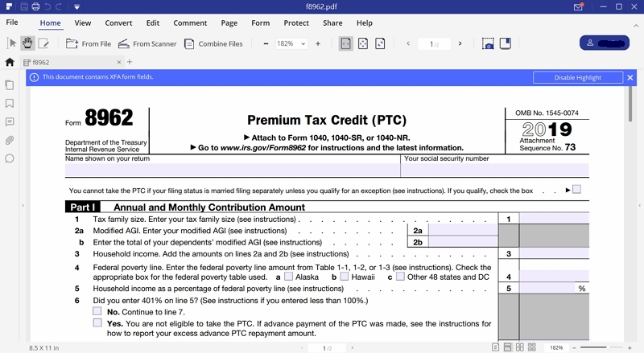Click the Fit Page view icon

point(363,43)
